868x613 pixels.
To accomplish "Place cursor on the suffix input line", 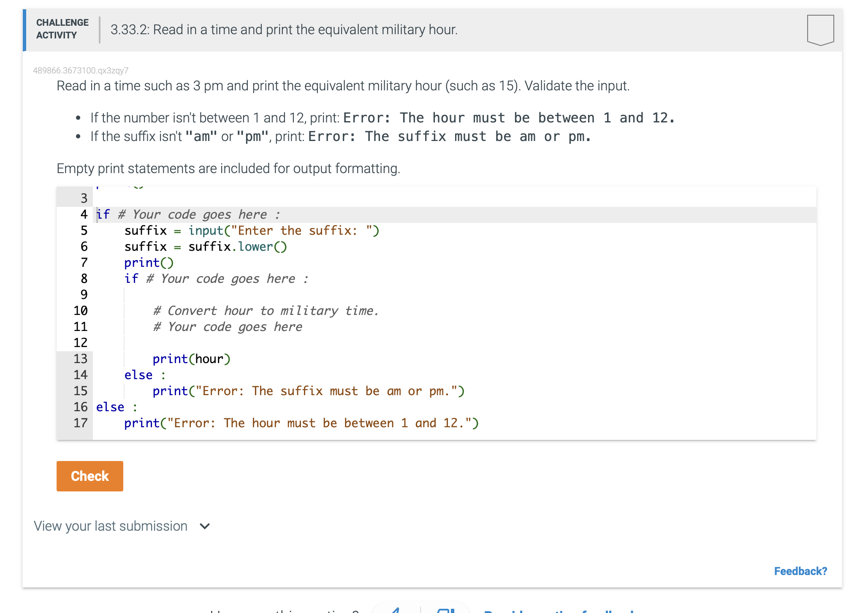I will 252,231.
